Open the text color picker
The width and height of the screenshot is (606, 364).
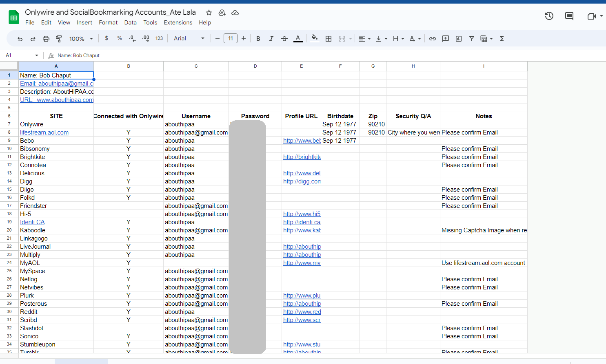[x=298, y=39]
